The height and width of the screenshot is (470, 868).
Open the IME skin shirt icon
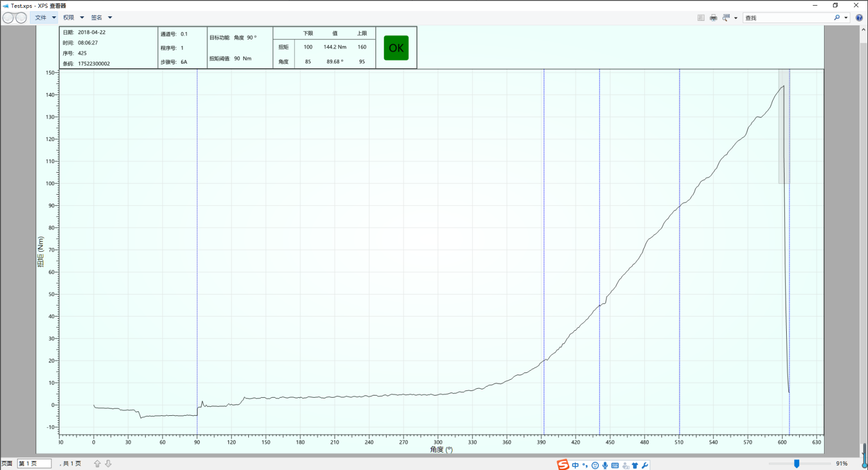635,465
